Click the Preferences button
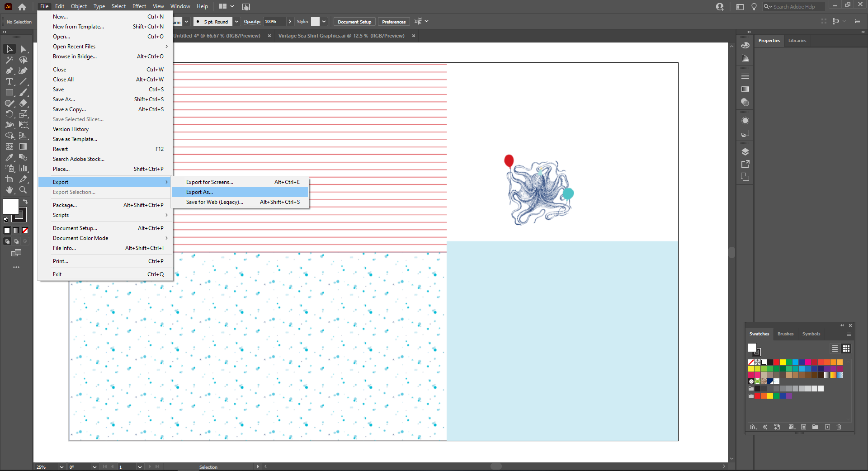868x471 pixels. pyautogui.click(x=394, y=22)
